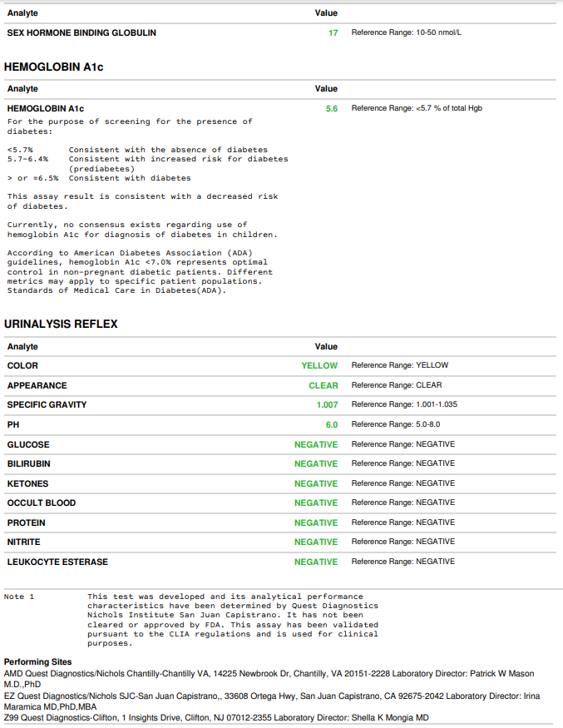This screenshot has height=728, width=563.
Task: Click the HEMOGLOBIN A1c section heading
Action: pos(54,67)
